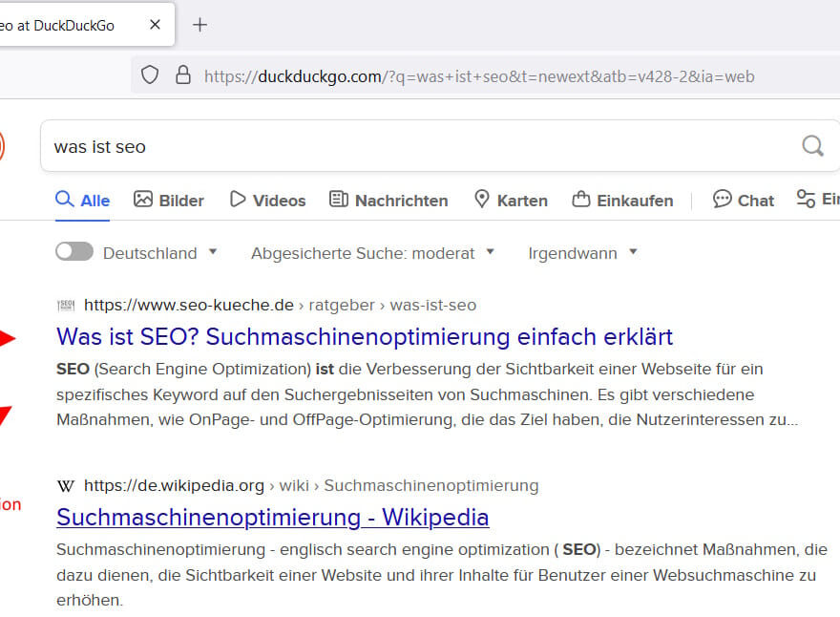Click the DuckDuckGo tab title
This screenshot has width=840, height=617.
tap(56, 25)
